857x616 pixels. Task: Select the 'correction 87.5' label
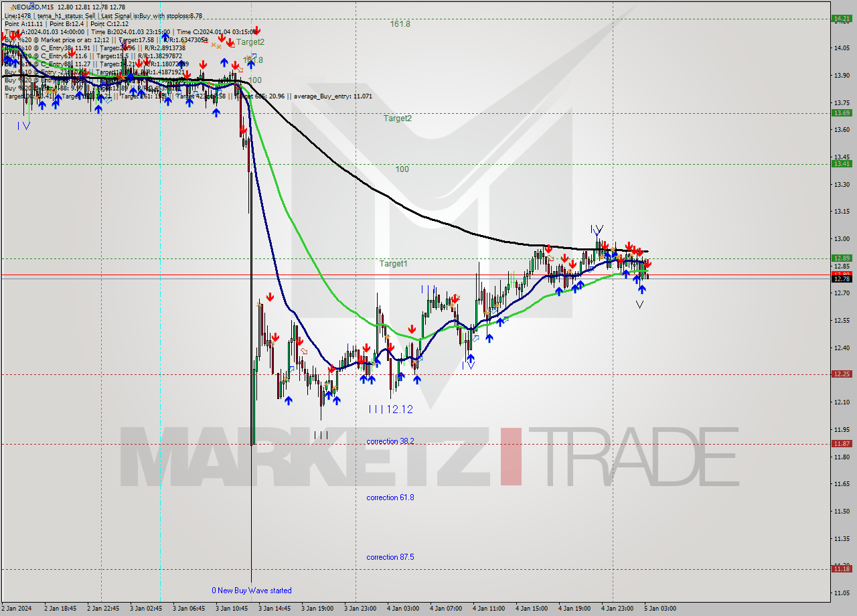coord(390,557)
